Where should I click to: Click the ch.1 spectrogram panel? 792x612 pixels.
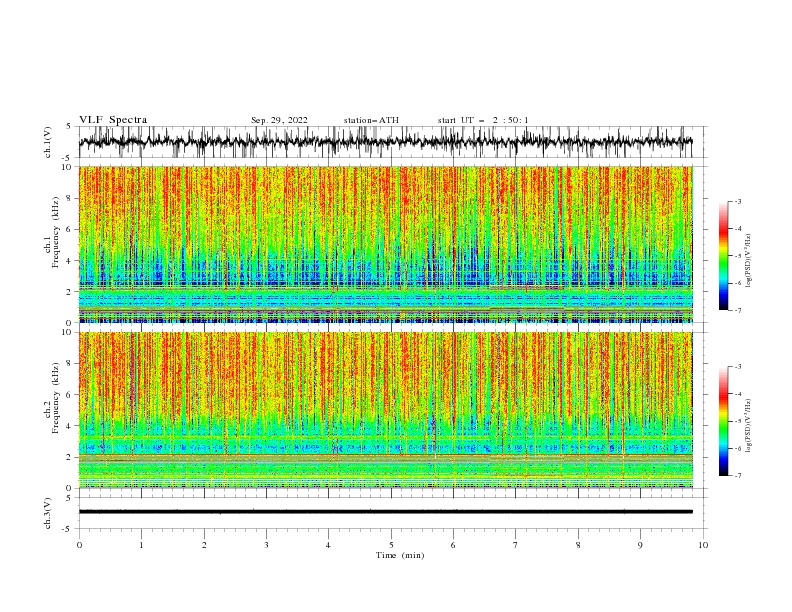386,244
